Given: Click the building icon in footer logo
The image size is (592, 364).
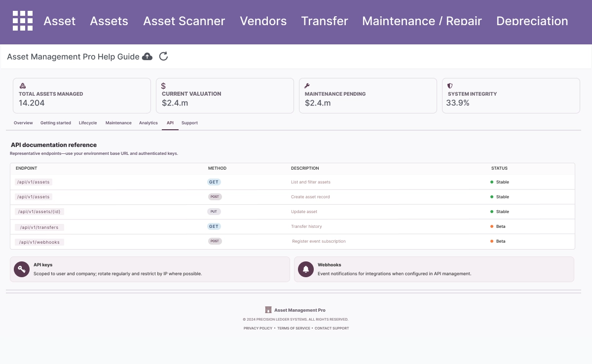Looking at the screenshot, I should tap(268, 310).
